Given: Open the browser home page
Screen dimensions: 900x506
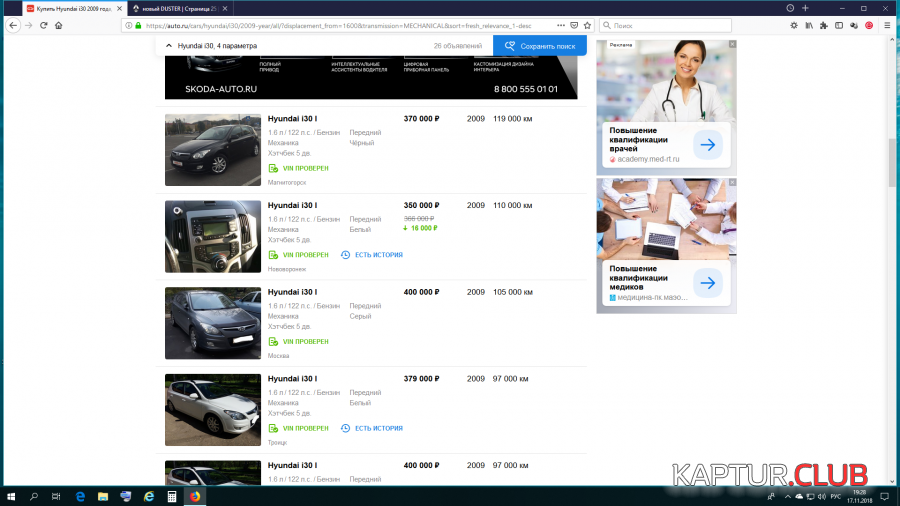Looking at the screenshot, I should (x=59, y=25).
